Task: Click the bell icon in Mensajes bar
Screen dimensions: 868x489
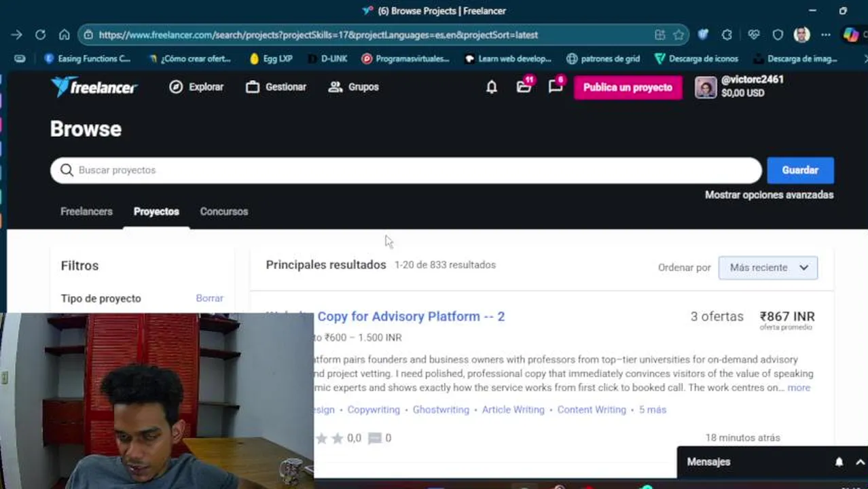Action: point(839,462)
